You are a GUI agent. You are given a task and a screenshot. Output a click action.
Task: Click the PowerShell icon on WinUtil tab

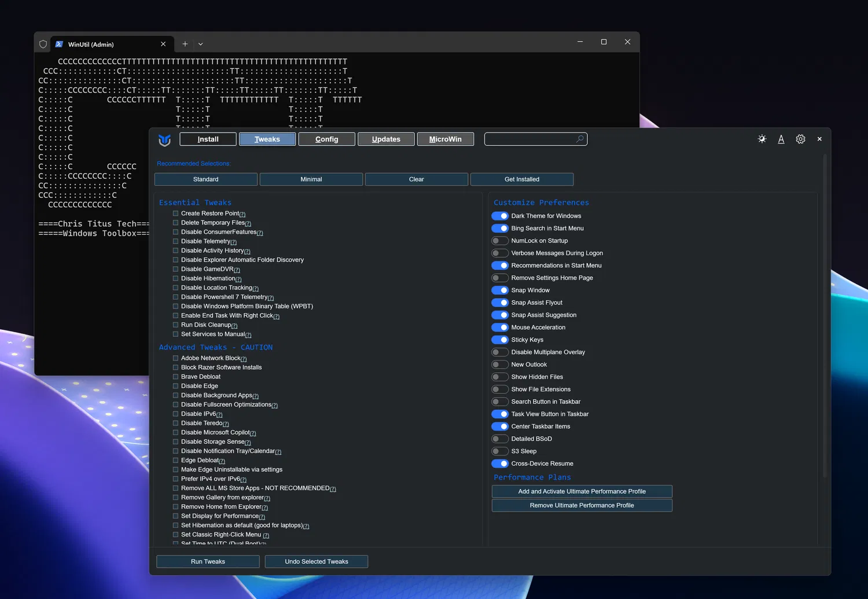[x=59, y=44]
